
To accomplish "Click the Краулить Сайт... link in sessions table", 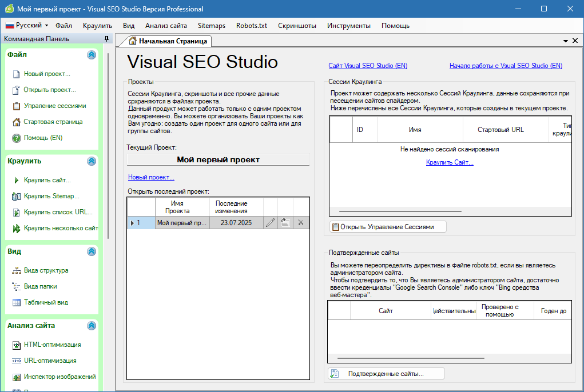I will pyautogui.click(x=450, y=162).
